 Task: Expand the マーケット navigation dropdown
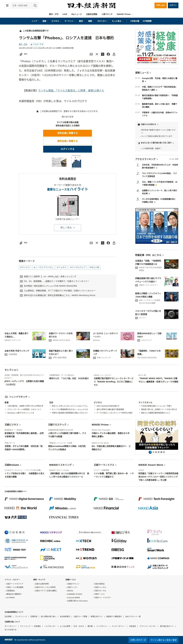coord(70,21)
